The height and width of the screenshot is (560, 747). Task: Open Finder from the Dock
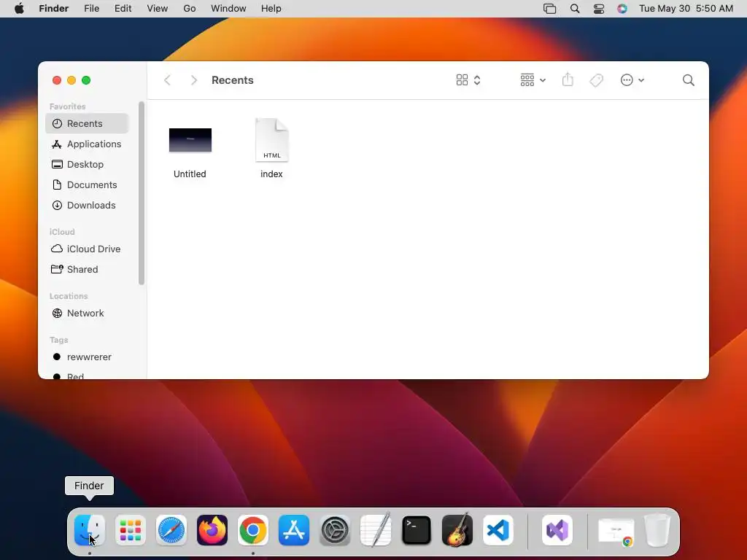[90, 530]
